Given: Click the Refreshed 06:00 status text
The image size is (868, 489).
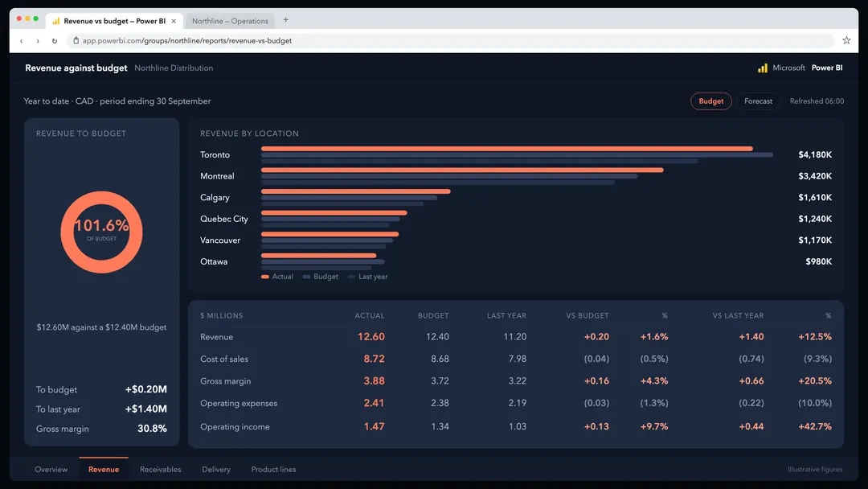Looking at the screenshot, I should pyautogui.click(x=817, y=101).
